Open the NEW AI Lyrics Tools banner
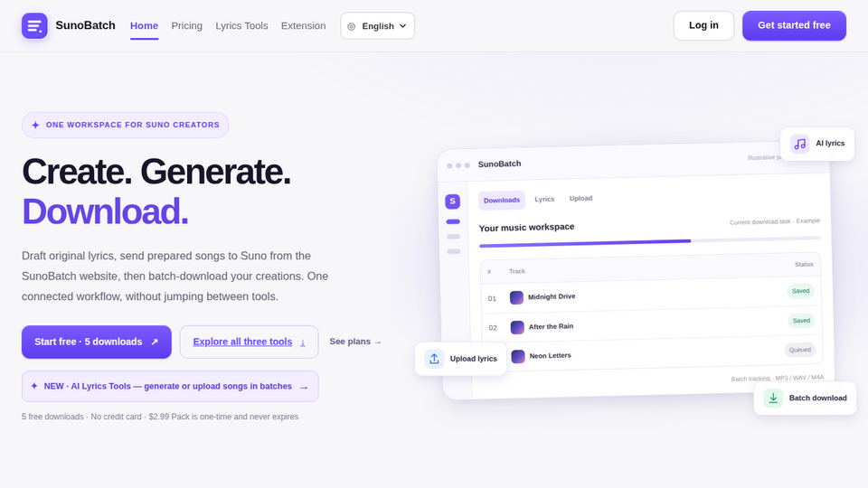The height and width of the screenshot is (488, 868). point(170,386)
